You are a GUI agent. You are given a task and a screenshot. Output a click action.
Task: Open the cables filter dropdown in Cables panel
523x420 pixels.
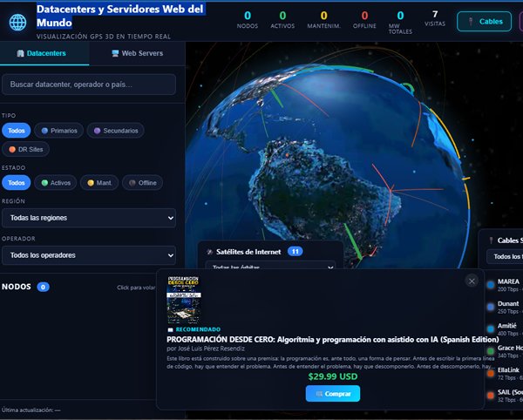click(x=505, y=256)
